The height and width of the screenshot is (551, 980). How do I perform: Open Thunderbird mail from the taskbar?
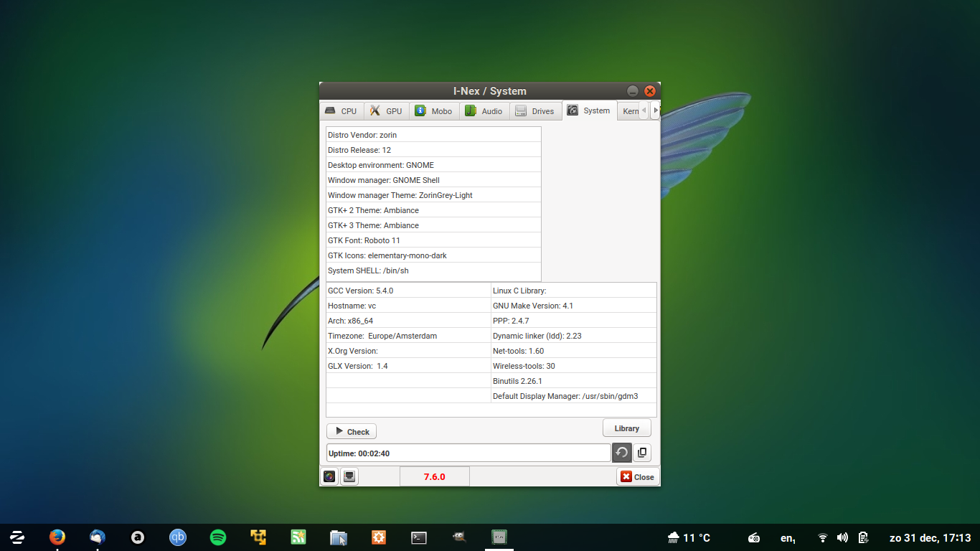coord(98,537)
